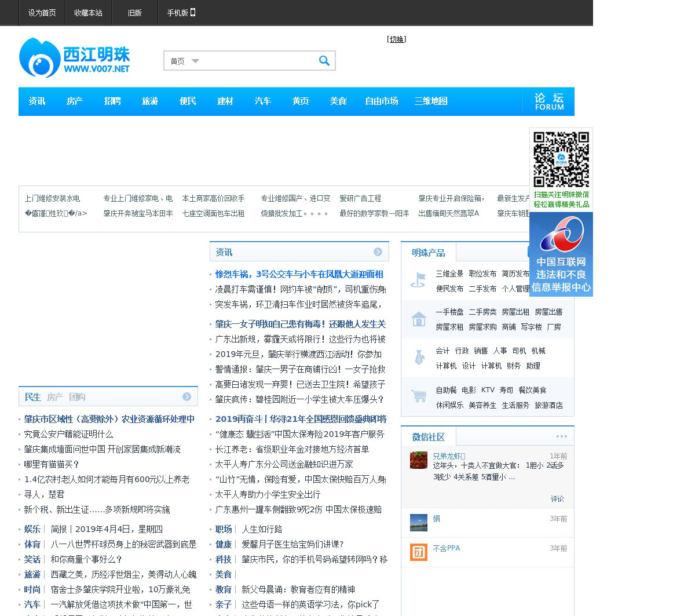
Task: Click the magnifier search icon
Action: 324,60
